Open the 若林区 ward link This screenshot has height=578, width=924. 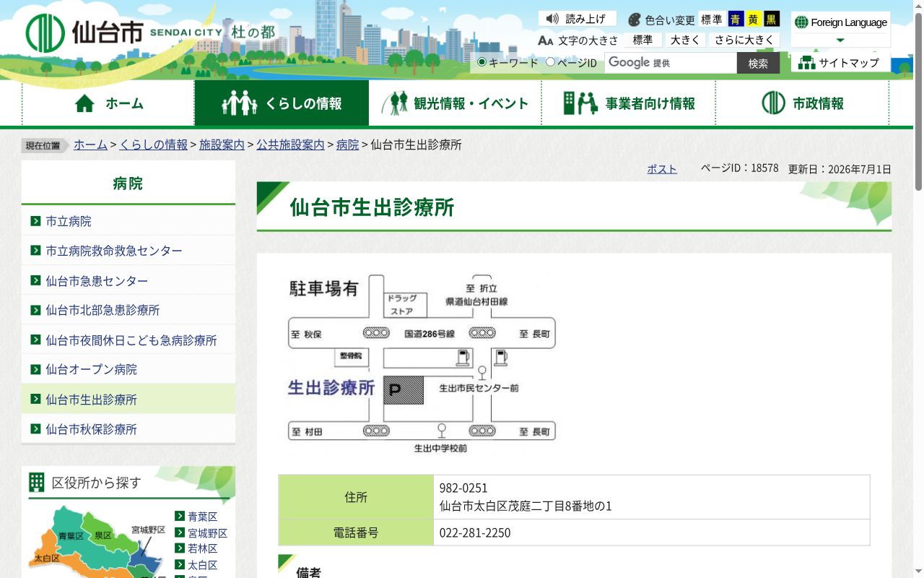(x=202, y=549)
